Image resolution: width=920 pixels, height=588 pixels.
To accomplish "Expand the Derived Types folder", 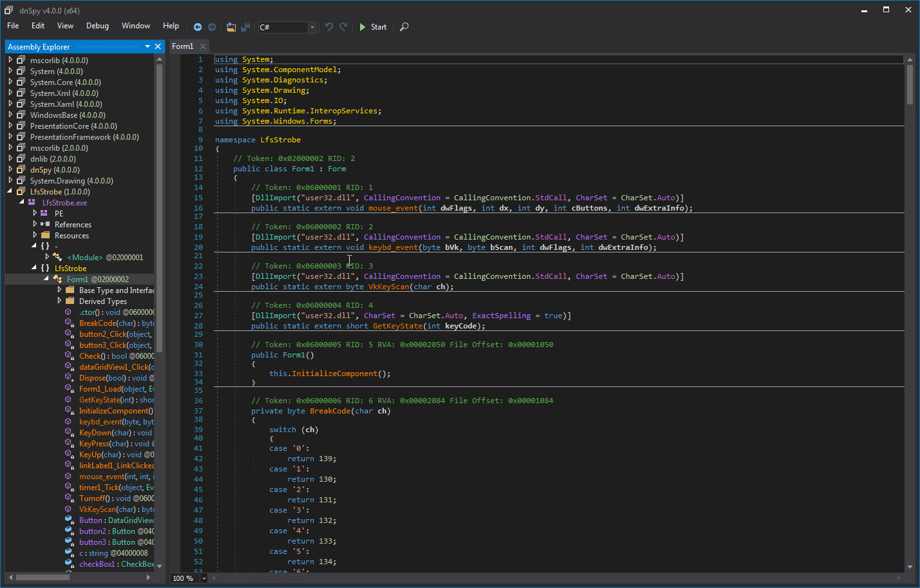I will [59, 301].
